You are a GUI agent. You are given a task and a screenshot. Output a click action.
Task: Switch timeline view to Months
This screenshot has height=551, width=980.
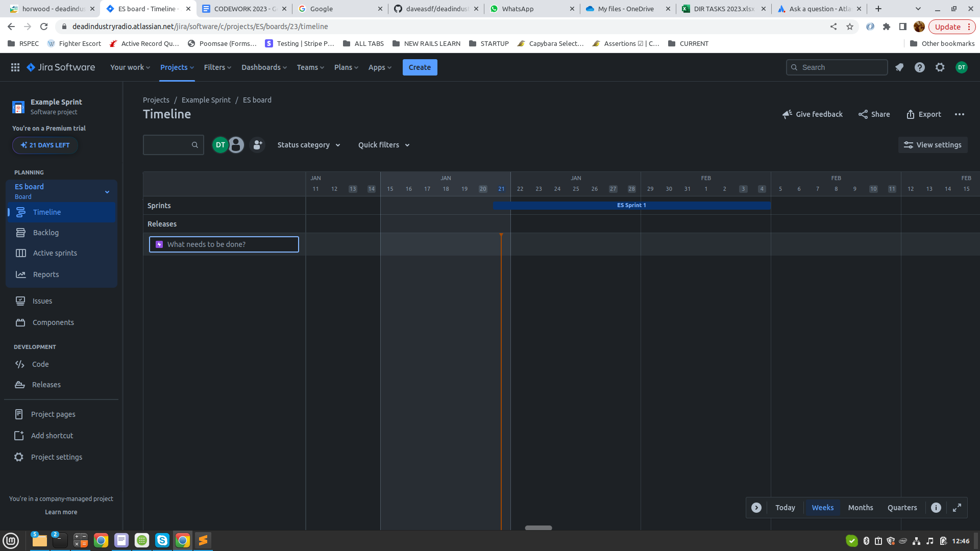click(x=861, y=508)
